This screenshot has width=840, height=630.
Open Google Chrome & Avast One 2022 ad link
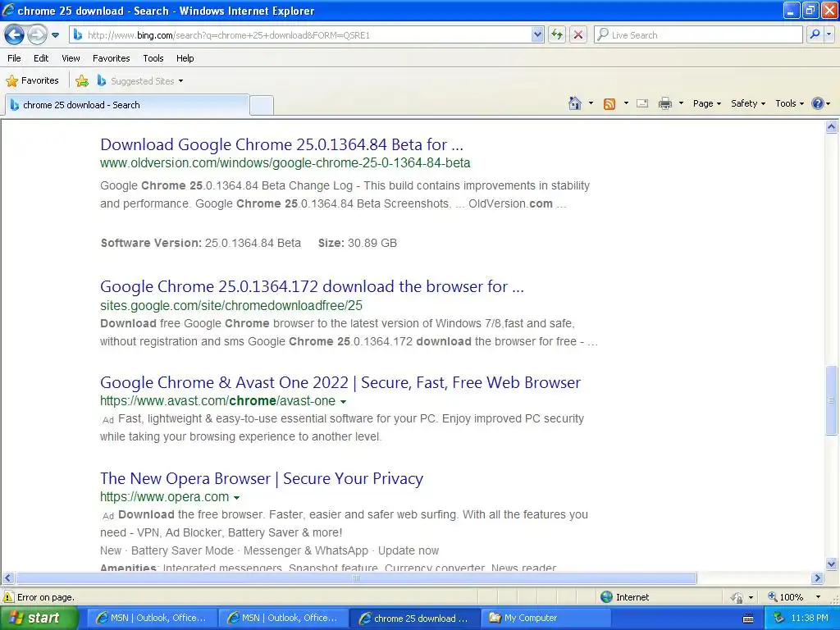tap(340, 382)
